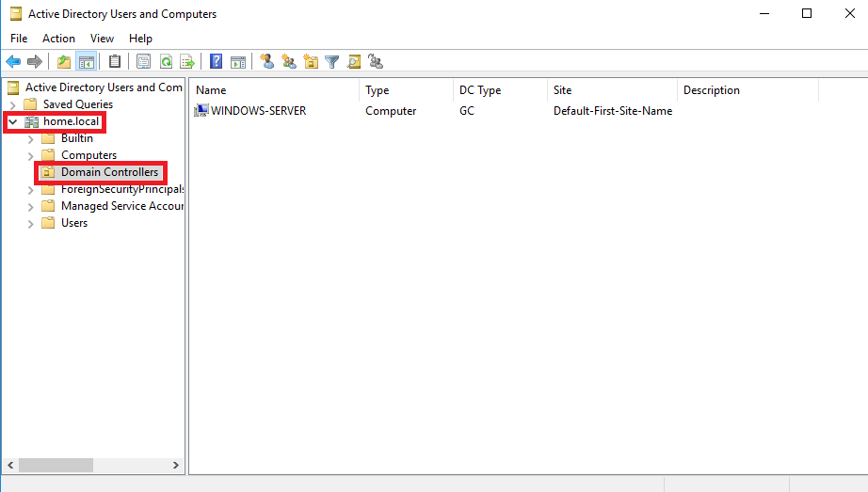Select the WINDOWS-SERVER row name
This screenshot has height=492, width=868.
[259, 111]
